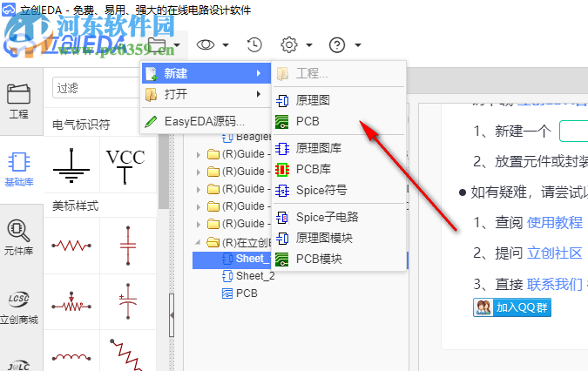The image size is (588, 371).
Task: Expand the second (R)Guide folder
Action: [199, 172]
